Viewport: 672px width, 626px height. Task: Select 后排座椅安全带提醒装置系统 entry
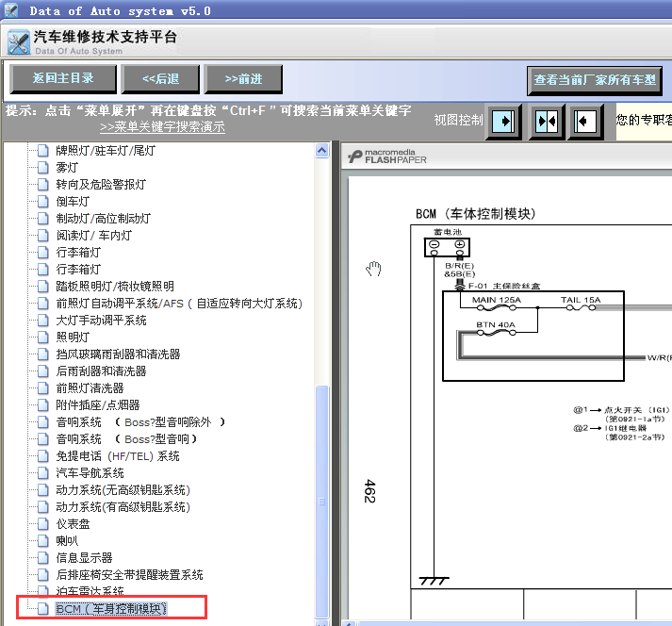pyautogui.click(x=129, y=575)
